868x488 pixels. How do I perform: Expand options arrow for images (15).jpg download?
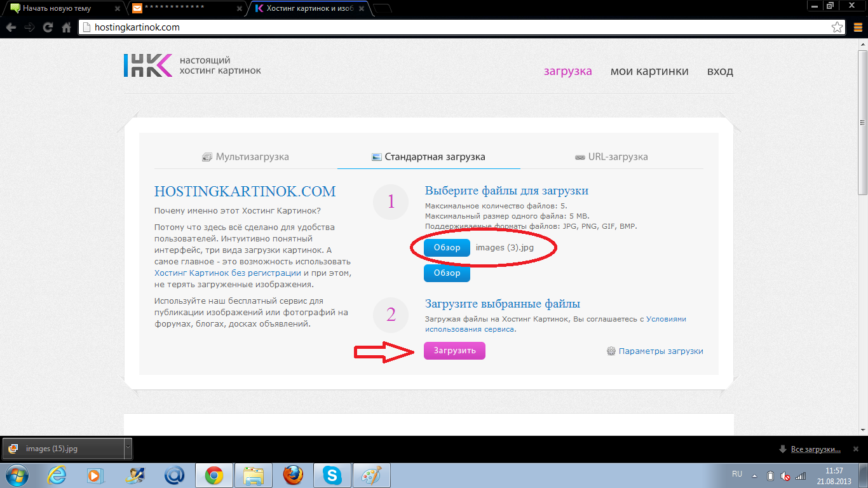coord(128,448)
